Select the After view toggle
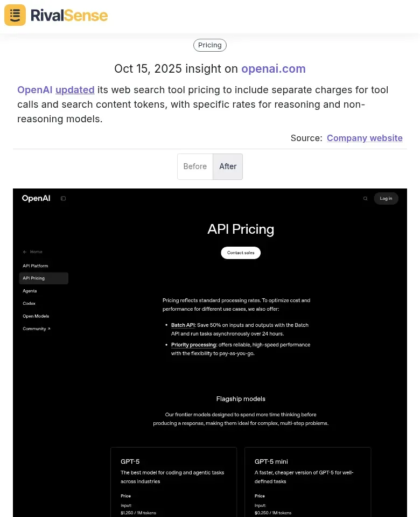420x517 pixels. (228, 166)
